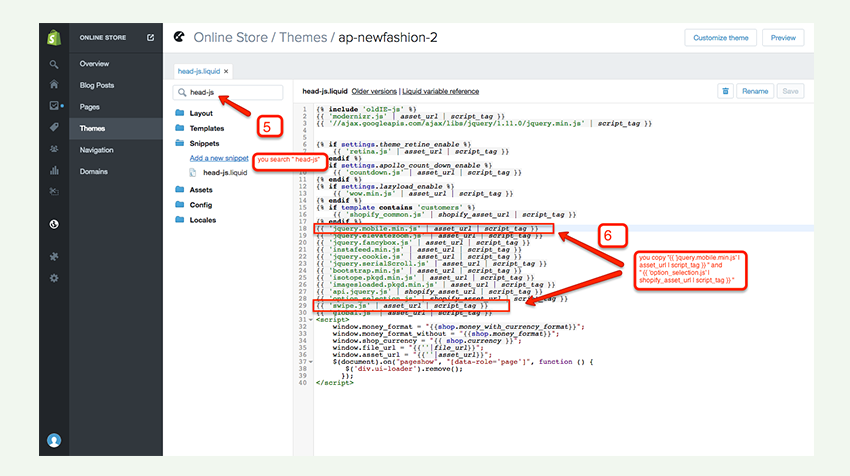The height and width of the screenshot is (476, 850).
Task: Click code line with jquery.fancybox.js
Action: click(423, 242)
